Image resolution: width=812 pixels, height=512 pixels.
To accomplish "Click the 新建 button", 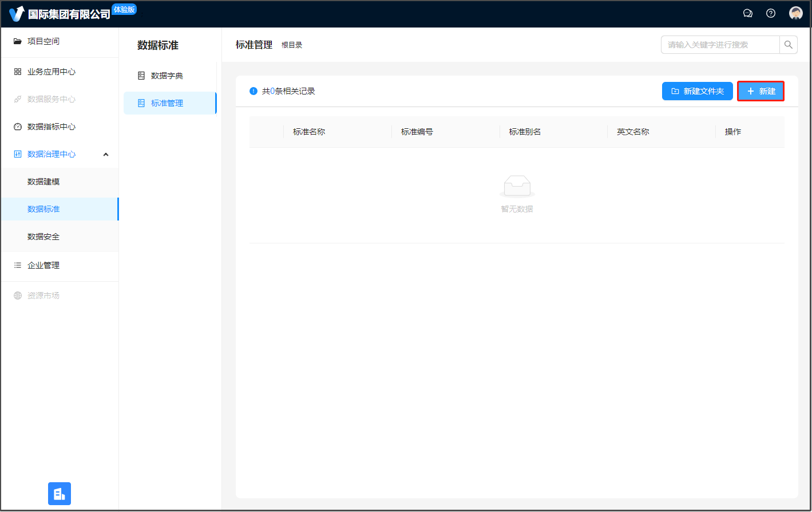I will [760, 91].
